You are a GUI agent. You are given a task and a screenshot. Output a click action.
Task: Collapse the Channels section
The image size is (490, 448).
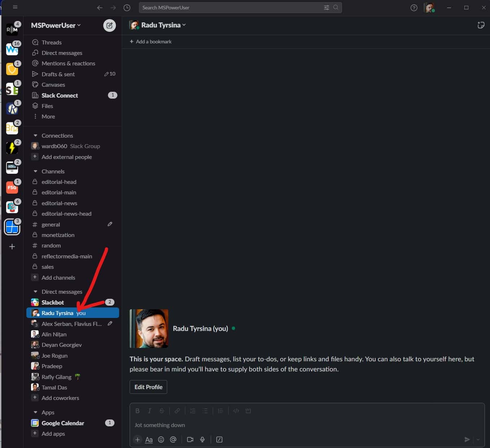(35, 171)
